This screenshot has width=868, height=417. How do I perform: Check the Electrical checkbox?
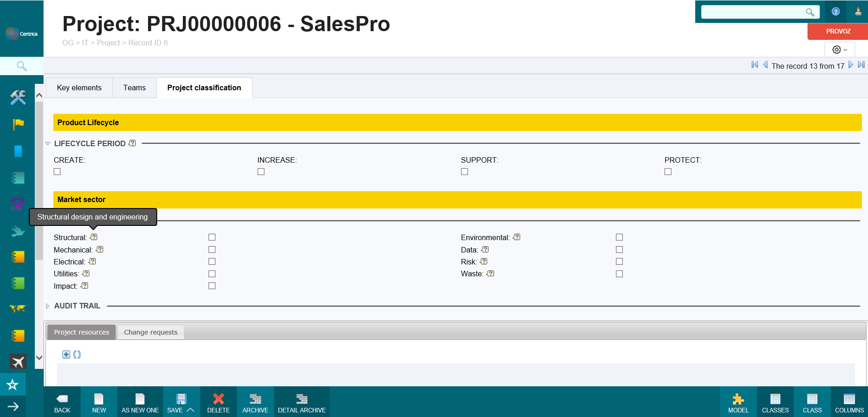(x=212, y=261)
